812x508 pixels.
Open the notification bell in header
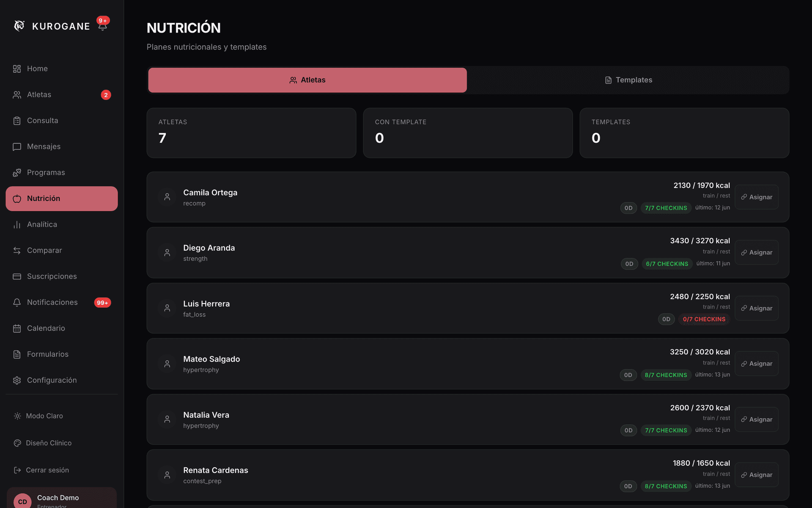(x=102, y=26)
